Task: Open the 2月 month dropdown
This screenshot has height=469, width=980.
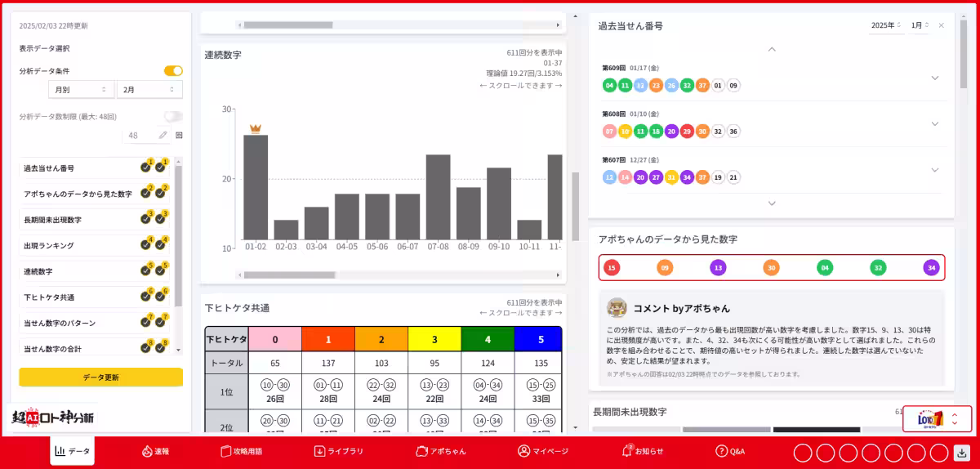Action: [x=149, y=89]
